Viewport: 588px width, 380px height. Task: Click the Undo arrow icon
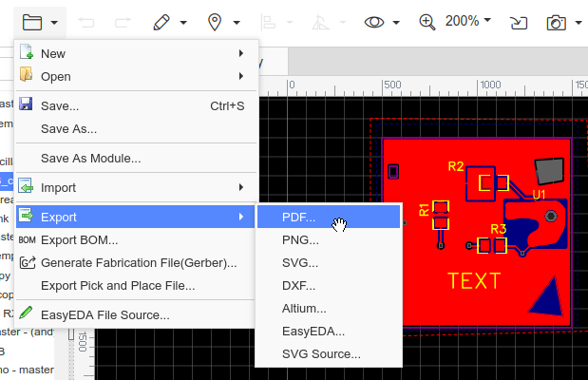point(85,23)
